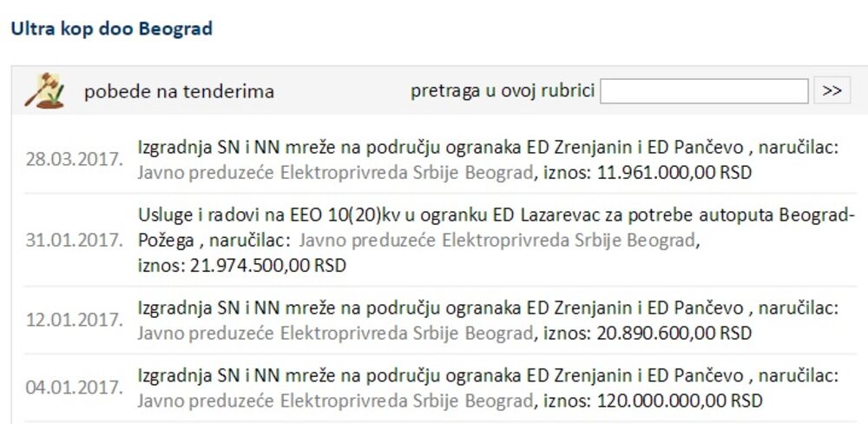Click the search field in this section
Screen dimensions: 868x424
(x=703, y=91)
